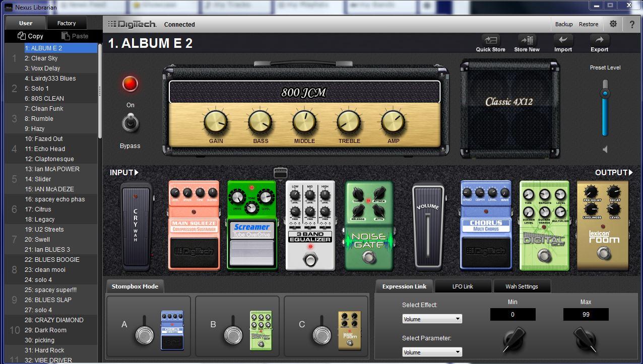Toggle the Lexicon Room reverb footswitch

603,254
